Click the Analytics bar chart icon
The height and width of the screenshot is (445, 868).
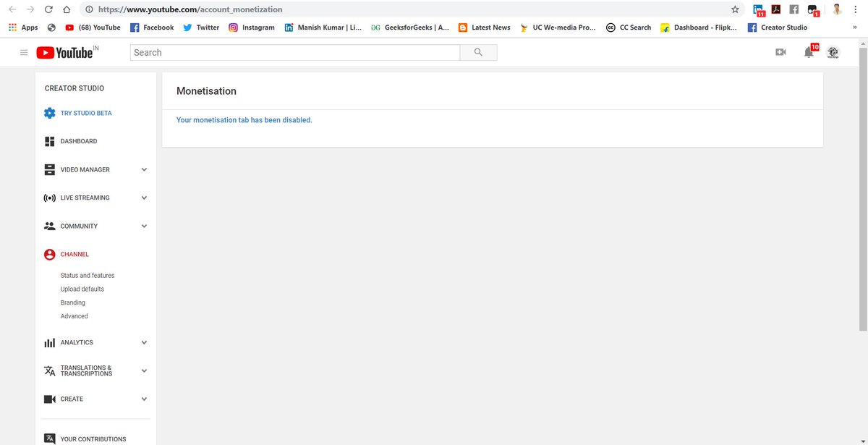[x=49, y=342]
